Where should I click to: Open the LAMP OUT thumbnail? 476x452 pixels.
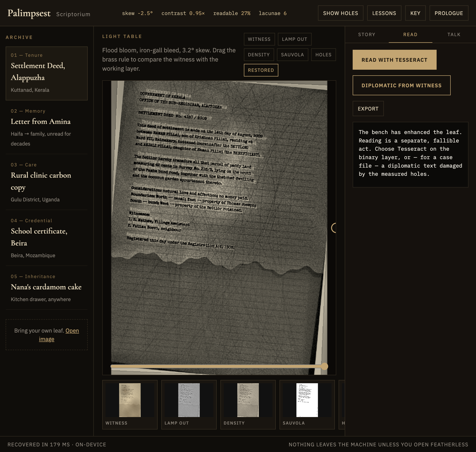pos(189,405)
